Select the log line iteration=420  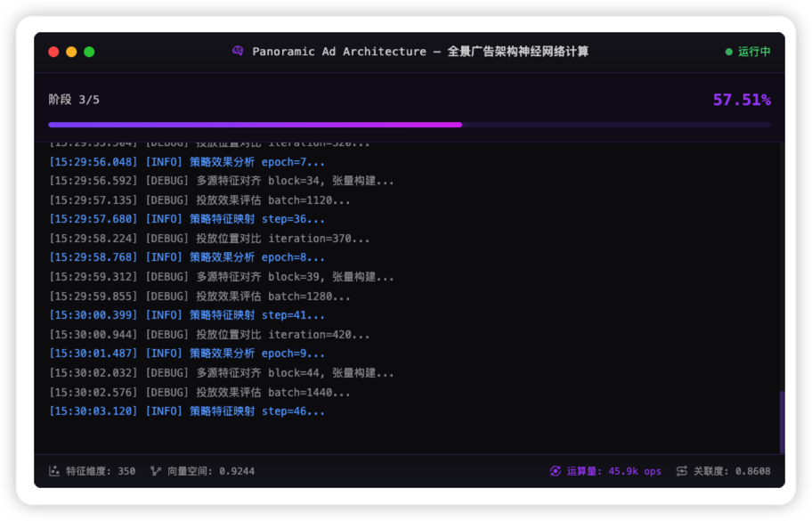tap(209, 335)
